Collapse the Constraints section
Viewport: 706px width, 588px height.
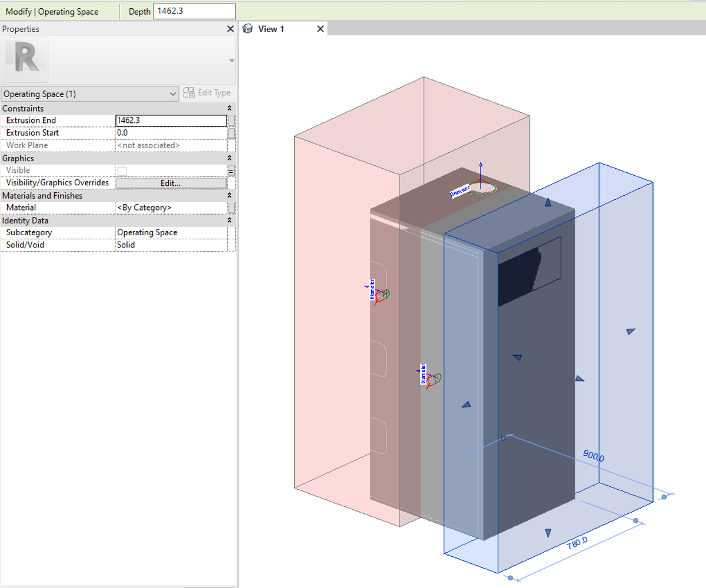[x=229, y=109]
